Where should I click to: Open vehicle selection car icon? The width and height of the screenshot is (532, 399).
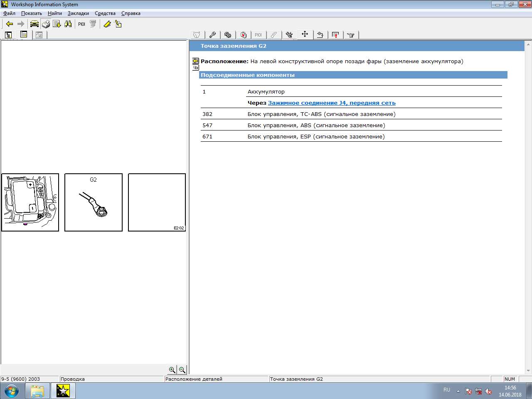34,24
